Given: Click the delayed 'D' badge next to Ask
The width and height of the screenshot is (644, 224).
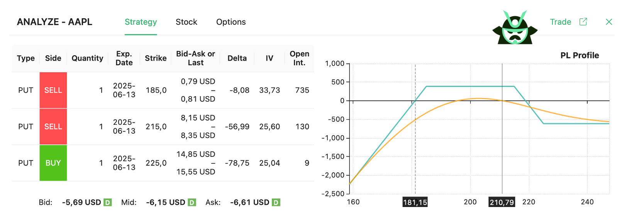Looking at the screenshot, I should (276, 202).
